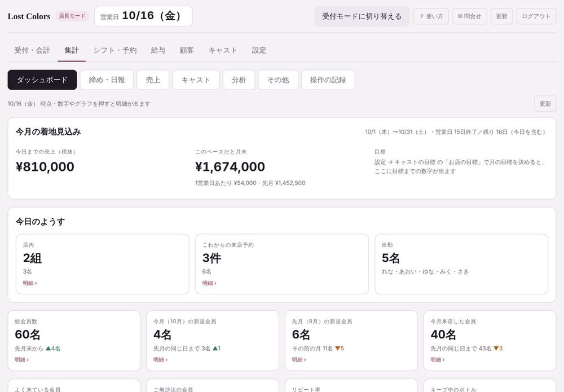Refresh the dashboard with the 更新 button beside the date note
This screenshot has width=564, height=392.
[x=545, y=104]
